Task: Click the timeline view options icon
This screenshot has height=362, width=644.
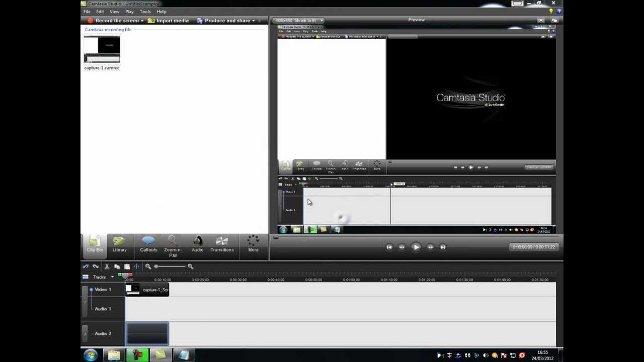Action: pos(86,277)
